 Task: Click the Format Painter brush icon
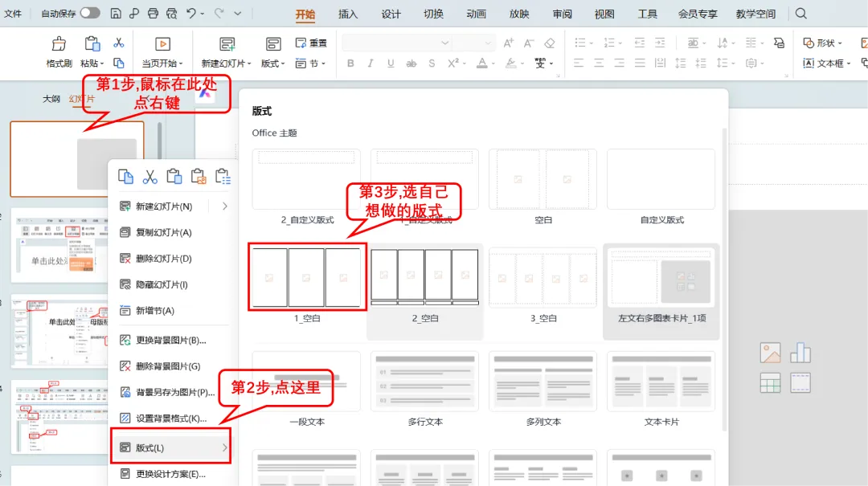coord(59,43)
